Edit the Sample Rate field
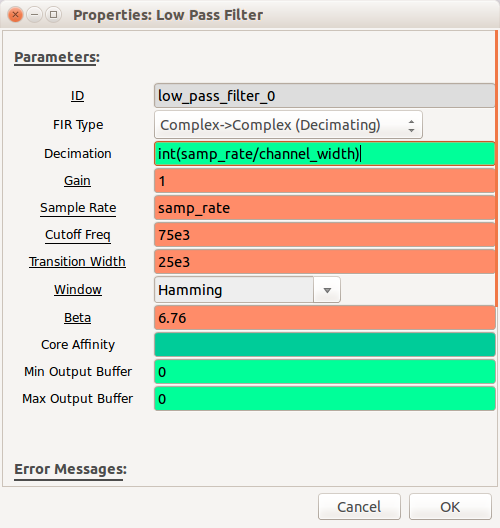This screenshot has width=500, height=528. [325, 208]
